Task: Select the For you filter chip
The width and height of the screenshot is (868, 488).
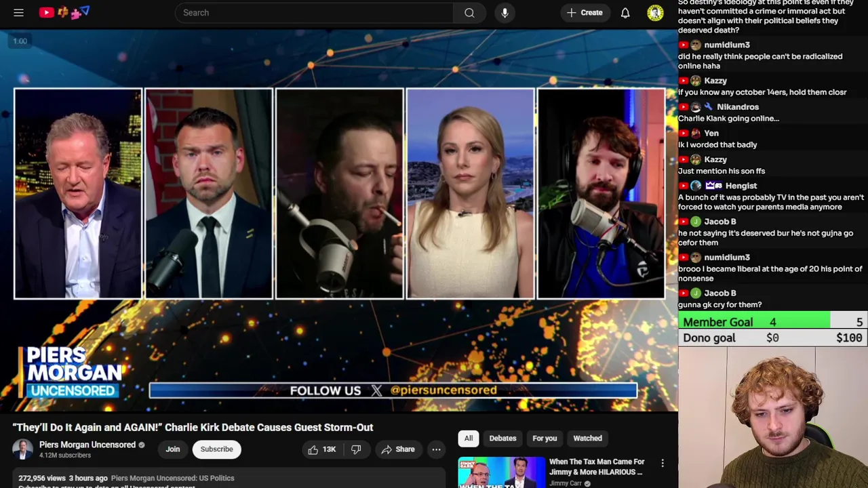Action: point(545,439)
